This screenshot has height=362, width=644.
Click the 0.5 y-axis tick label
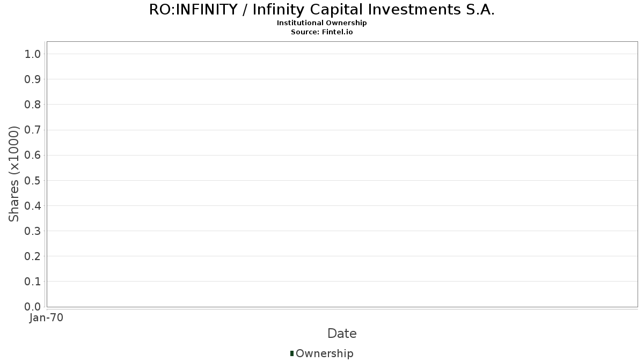click(33, 180)
